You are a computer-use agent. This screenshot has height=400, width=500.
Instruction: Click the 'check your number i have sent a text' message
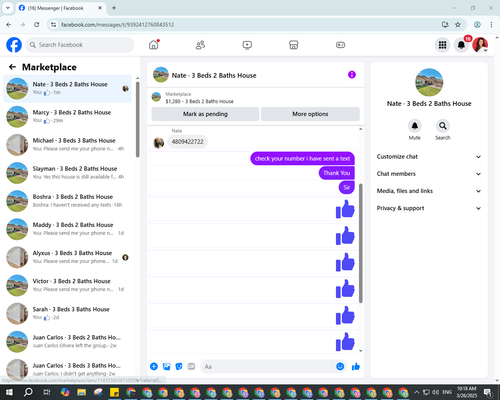click(302, 159)
